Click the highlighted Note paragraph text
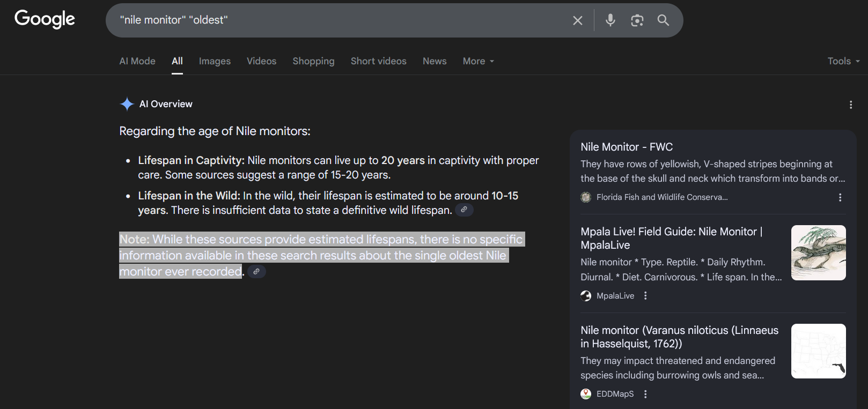 click(321, 255)
